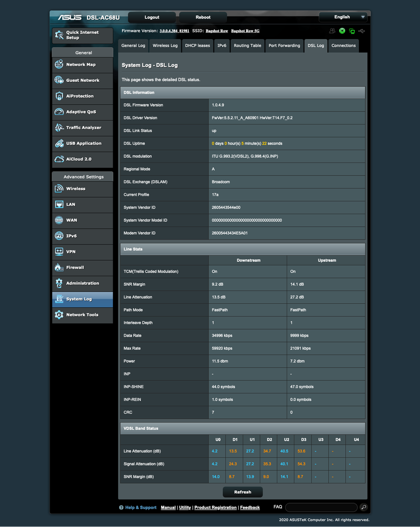Select the Port Forwarding tab

(285, 46)
